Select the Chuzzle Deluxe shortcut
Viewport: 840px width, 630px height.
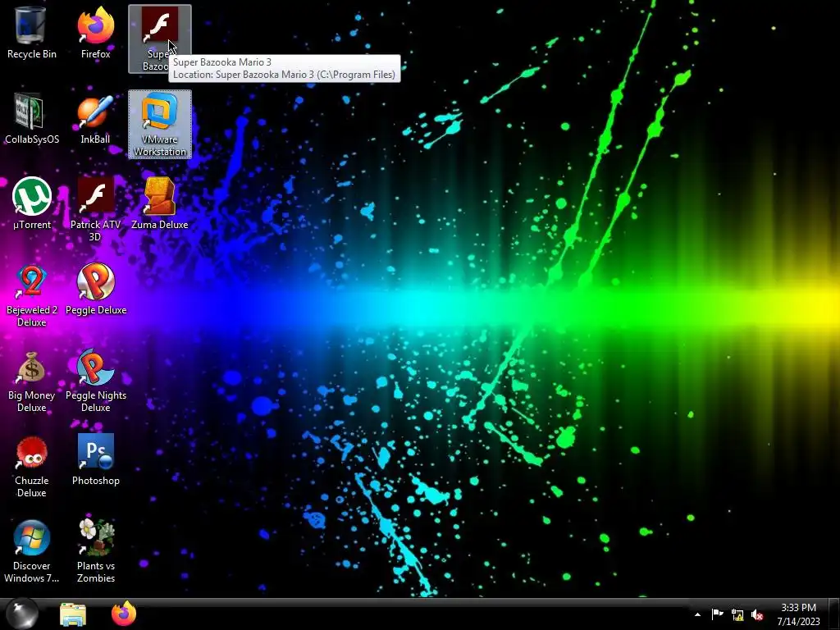[32, 466]
